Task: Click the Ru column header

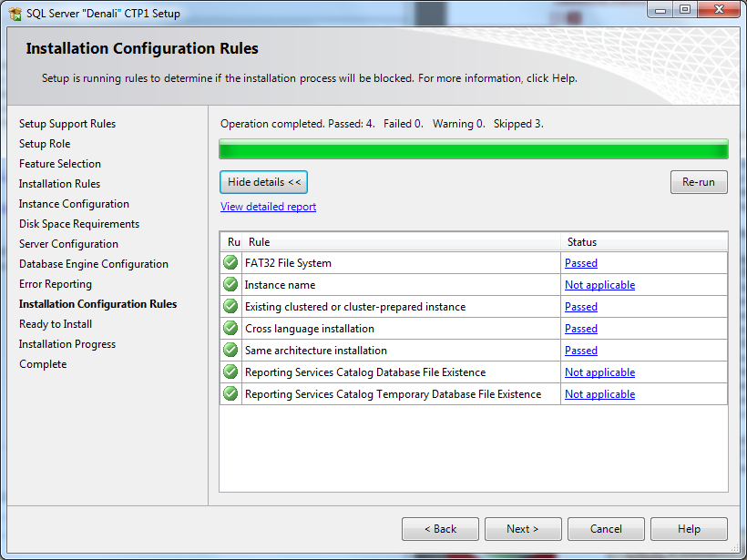Action: (x=231, y=242)
